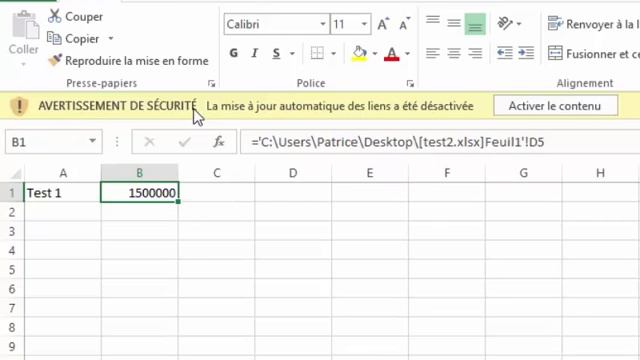This screenshot has width=640, height=360.
Task: Select column G header
Action: coord(524,173)
